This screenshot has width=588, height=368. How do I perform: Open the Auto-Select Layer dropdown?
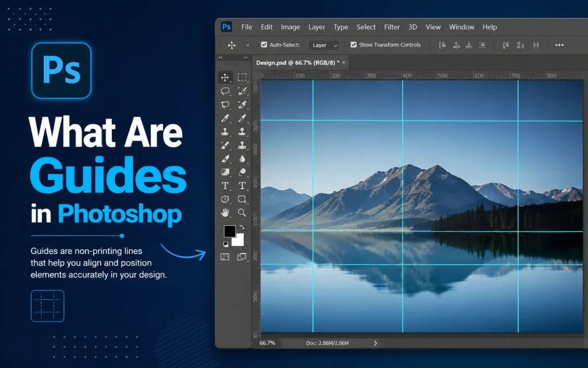tap(324, 45)
